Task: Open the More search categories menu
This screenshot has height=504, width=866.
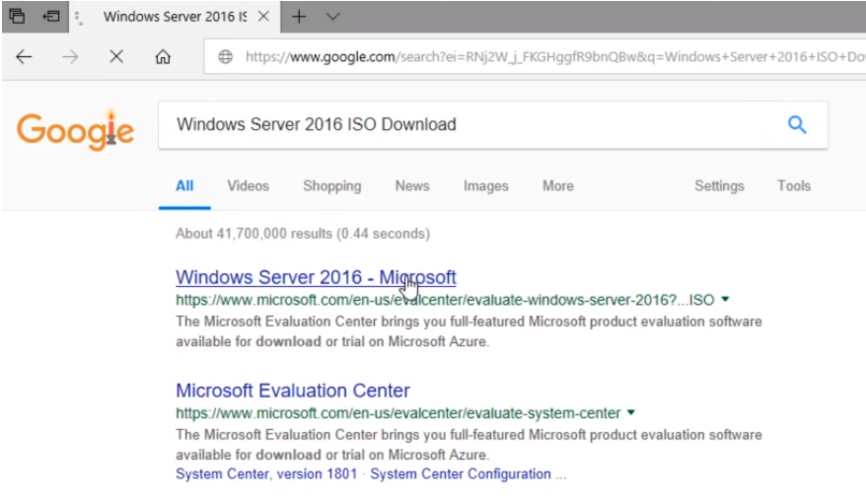Action: 558,186
